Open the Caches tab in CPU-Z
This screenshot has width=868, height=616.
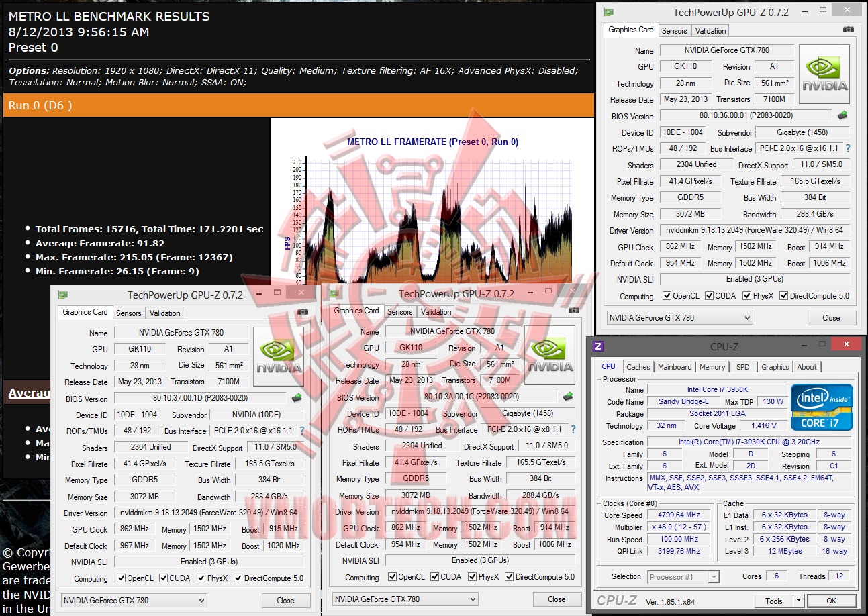(638, 367)
